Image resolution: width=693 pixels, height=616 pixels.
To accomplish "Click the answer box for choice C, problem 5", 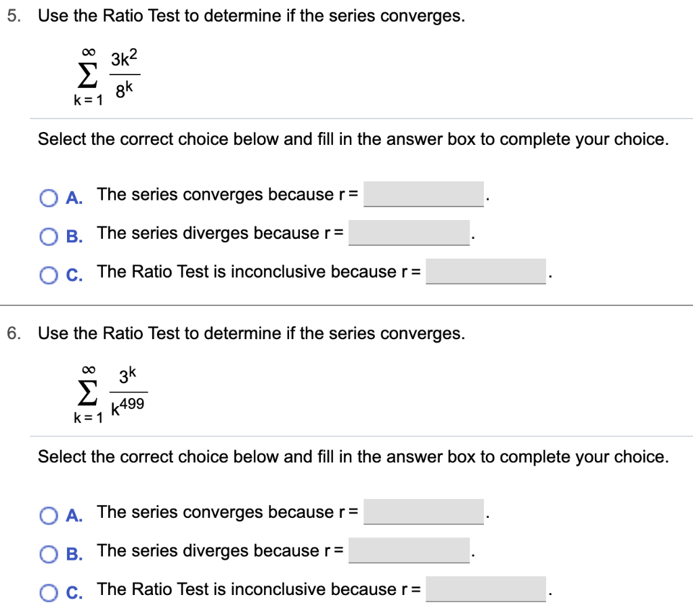I will pyautogui.click(x=485, y=271).
